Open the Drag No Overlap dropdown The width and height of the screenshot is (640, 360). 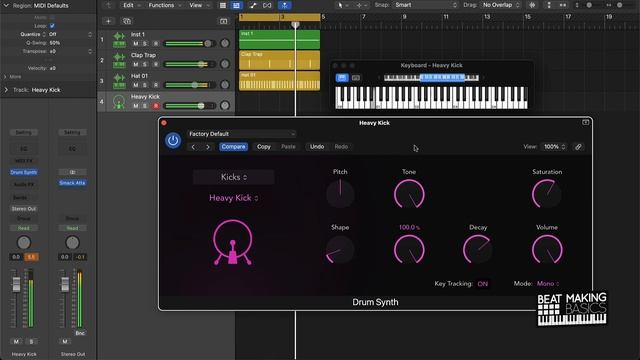coord(501,5)
